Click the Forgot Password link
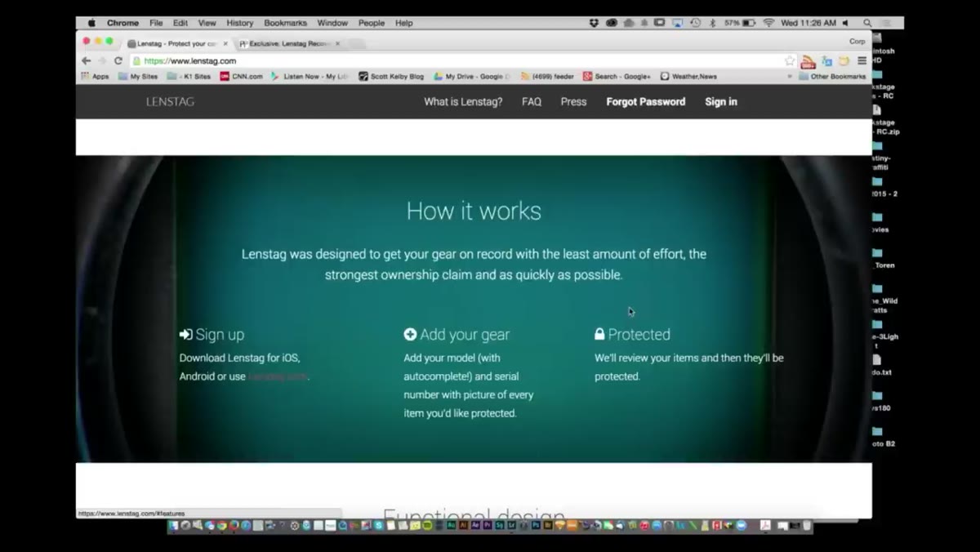The height and width of the screenshot is (552, 980). pos(646,102)
